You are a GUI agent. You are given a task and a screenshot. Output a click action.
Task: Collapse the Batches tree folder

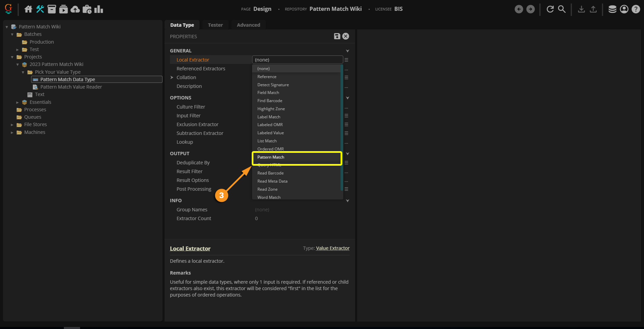coord(12,34)
